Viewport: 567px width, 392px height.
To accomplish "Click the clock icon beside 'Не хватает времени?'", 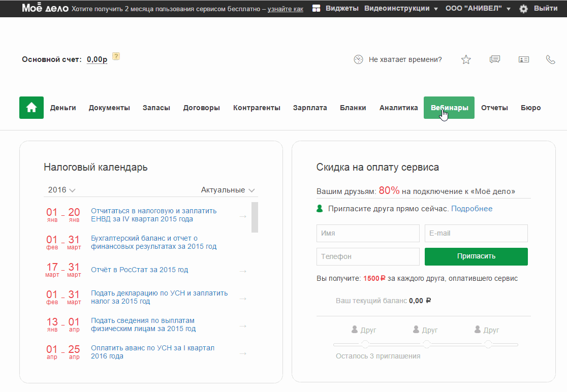I will (358, 59).
